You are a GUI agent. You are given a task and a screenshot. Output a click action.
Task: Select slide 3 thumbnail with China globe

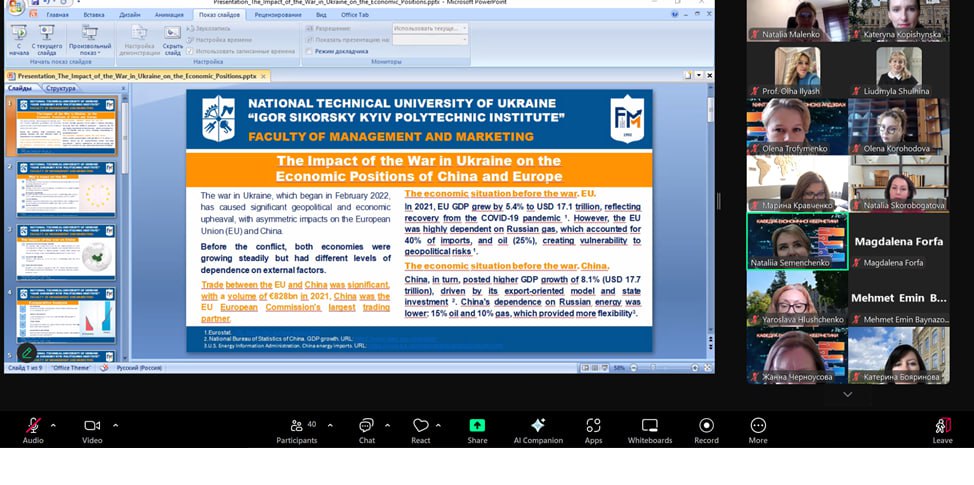coord(66,252)
